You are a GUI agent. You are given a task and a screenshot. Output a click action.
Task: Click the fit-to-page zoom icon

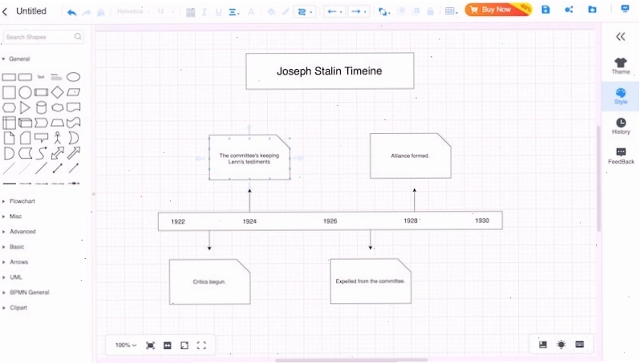(x=150, y=346)
